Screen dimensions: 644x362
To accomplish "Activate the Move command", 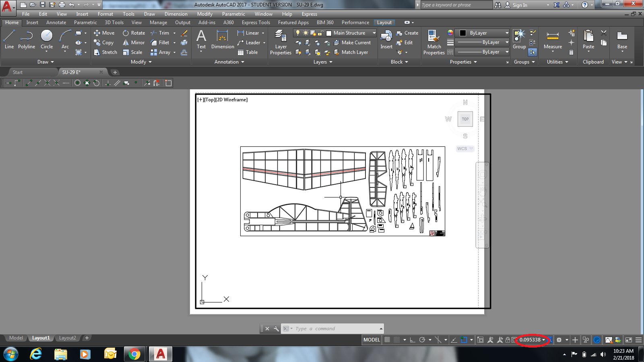I will click(104, 33).
